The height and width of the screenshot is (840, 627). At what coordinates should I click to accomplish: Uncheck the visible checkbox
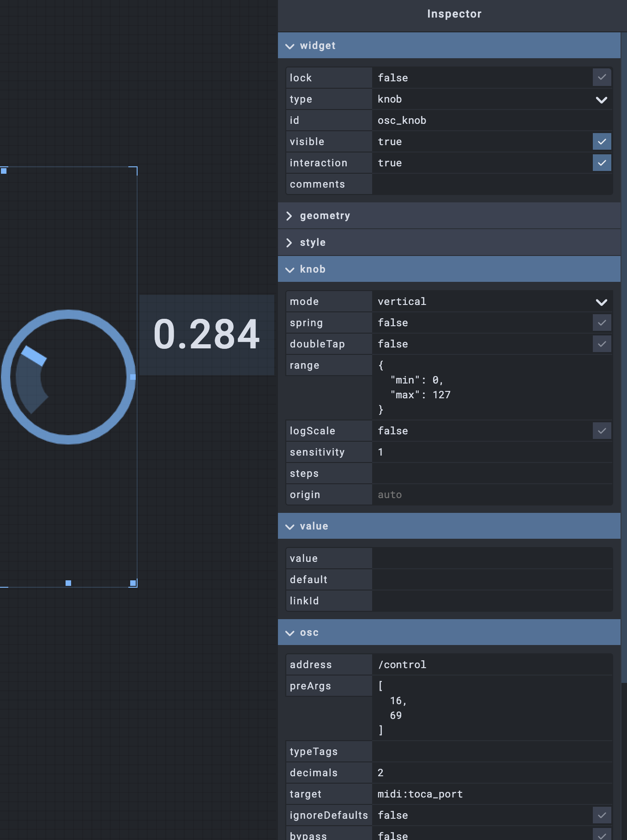(x=602, y=141)
